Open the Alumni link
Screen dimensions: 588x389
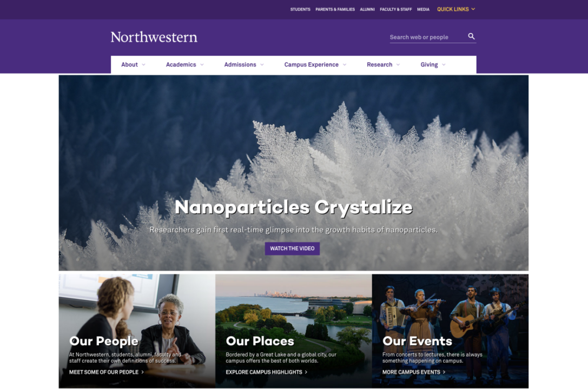367,9
